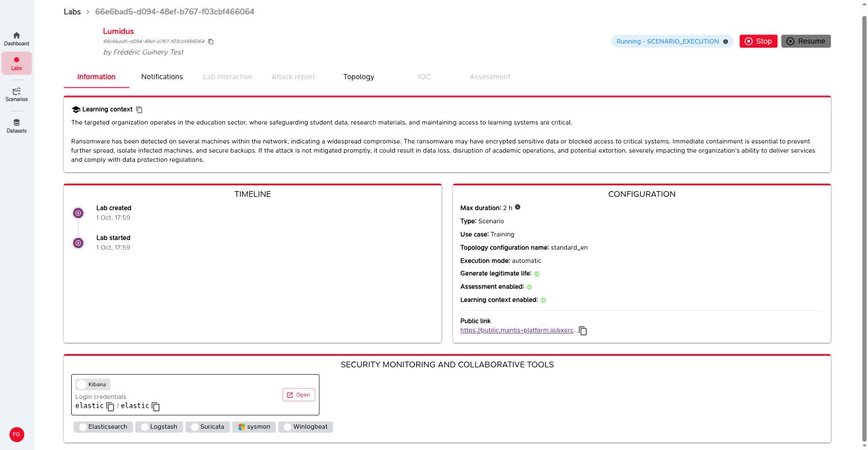Open the Dashboard from the sidebar
This screenshot has width=868, height=450.
click(16, 39)
